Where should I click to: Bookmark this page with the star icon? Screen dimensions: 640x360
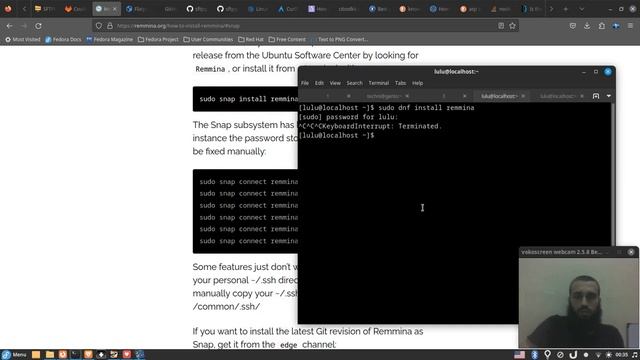pos(512,26)
